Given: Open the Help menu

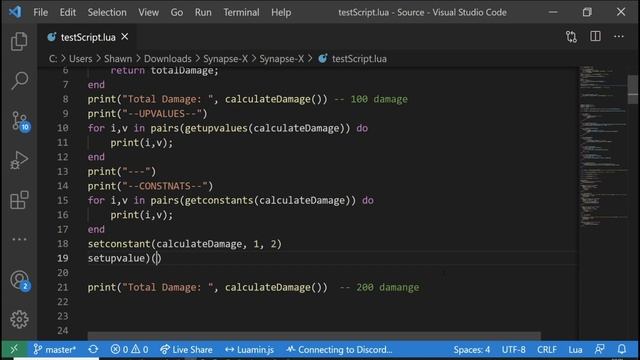Looking at the screenshot, I should click(x=281, y=12).
